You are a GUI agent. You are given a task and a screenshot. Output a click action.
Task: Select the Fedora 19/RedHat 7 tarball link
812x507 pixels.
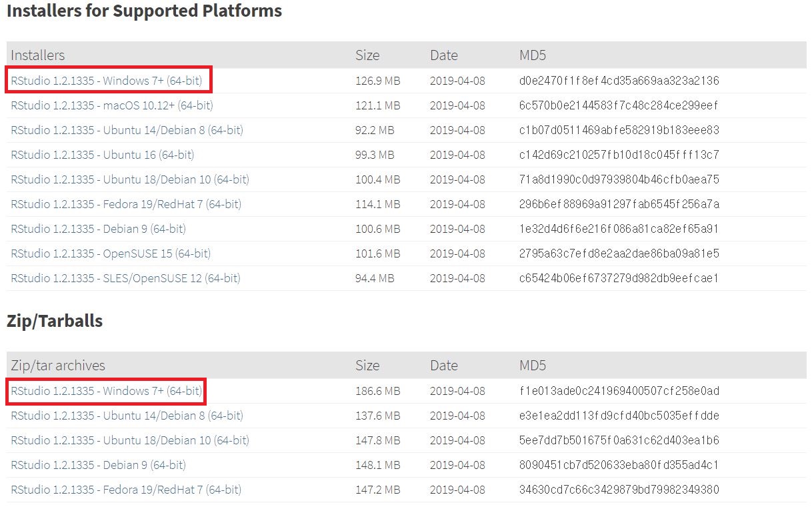[x=126, y=490]
